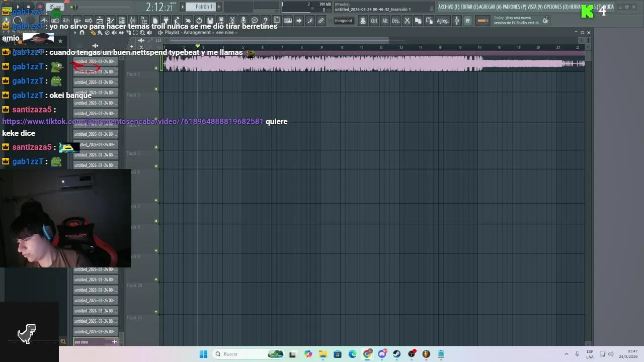Click the slider right of the tempo box
644x362 pixels.
point(74,7)
